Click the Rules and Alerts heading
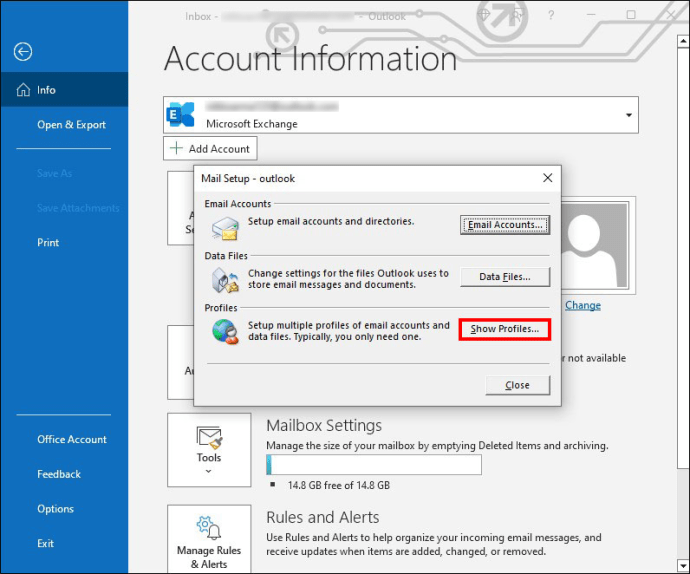Screen dimensions: 690x574 tap(323, 518)
